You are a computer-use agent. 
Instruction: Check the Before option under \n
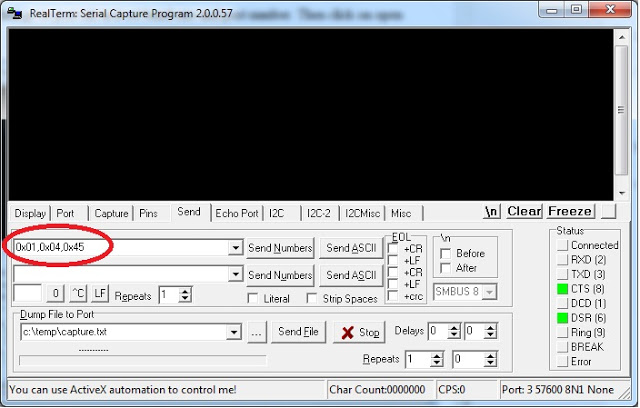click(x=445, y=254)
